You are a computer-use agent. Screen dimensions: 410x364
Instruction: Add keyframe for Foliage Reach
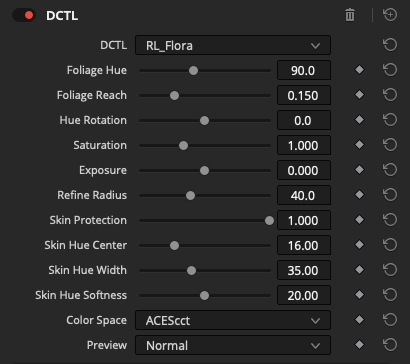[359, 95]
